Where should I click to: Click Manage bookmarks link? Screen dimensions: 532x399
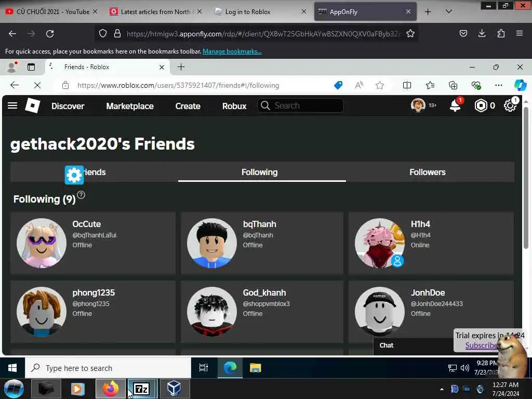coord(232,51)
